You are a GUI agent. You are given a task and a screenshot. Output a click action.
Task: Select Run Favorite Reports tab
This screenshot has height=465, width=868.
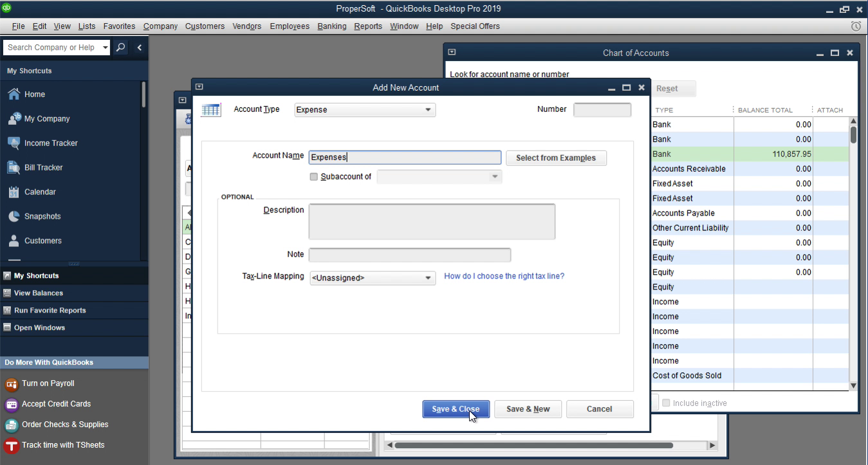(x=74, y=310)
